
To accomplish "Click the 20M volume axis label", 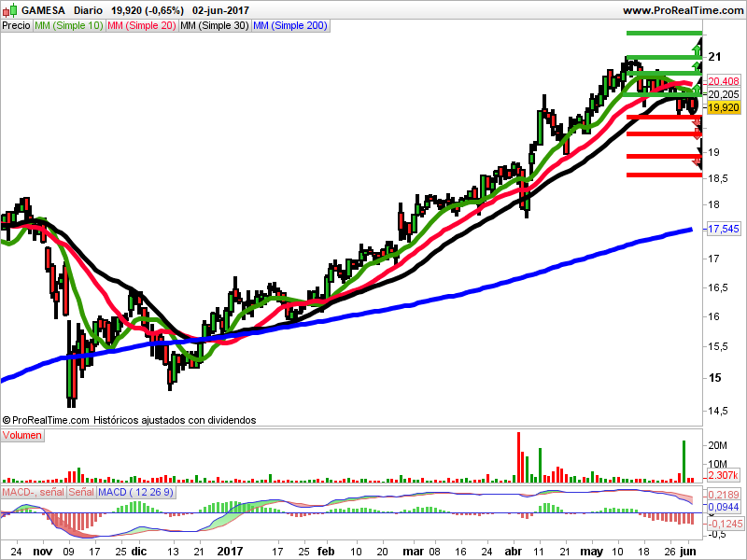I will point(717,446).
